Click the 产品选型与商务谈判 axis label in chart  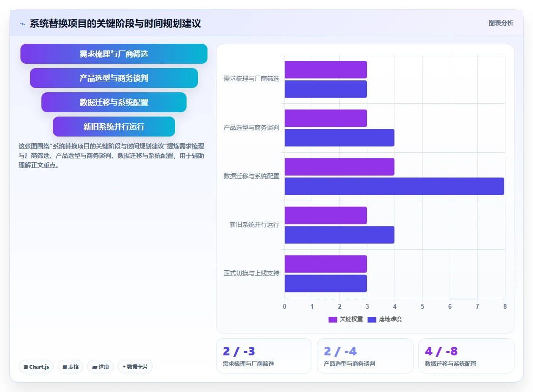tap(251, 127)
